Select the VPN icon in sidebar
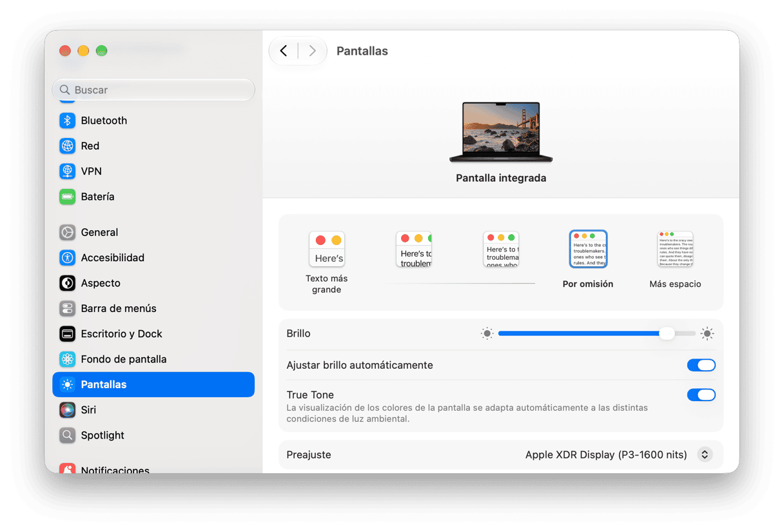Viewport: 784px width, 532px height. pos(68,171)
